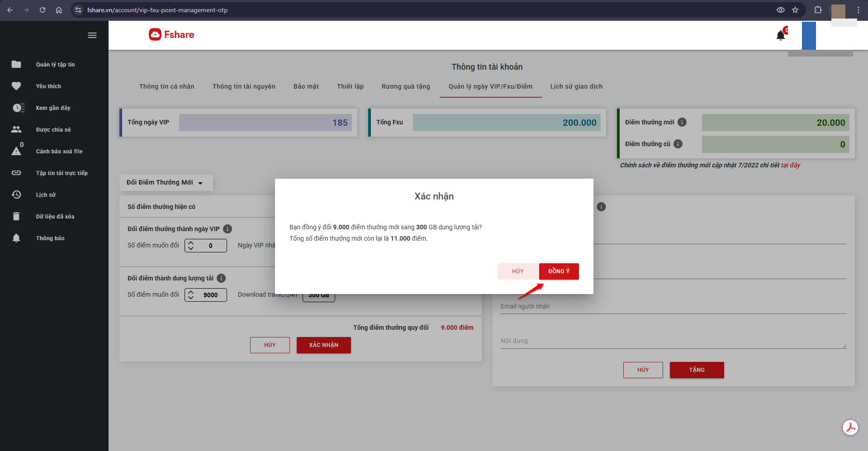
Task: Click HỦY in the confirmation dialog
Action: [x=517, y=271]
